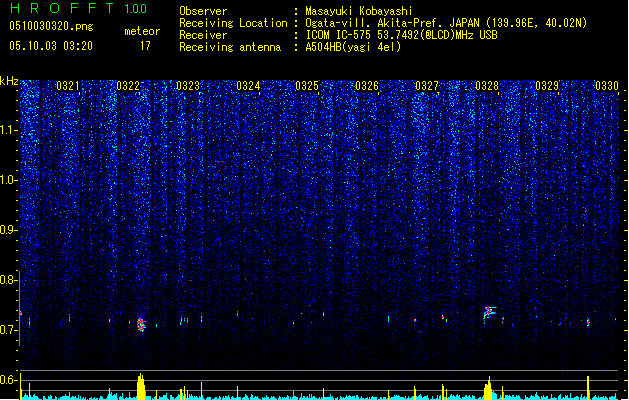Click the 0.8 frequency axis label
Viewport: 629px width, 400px height.
pos(8,280)
